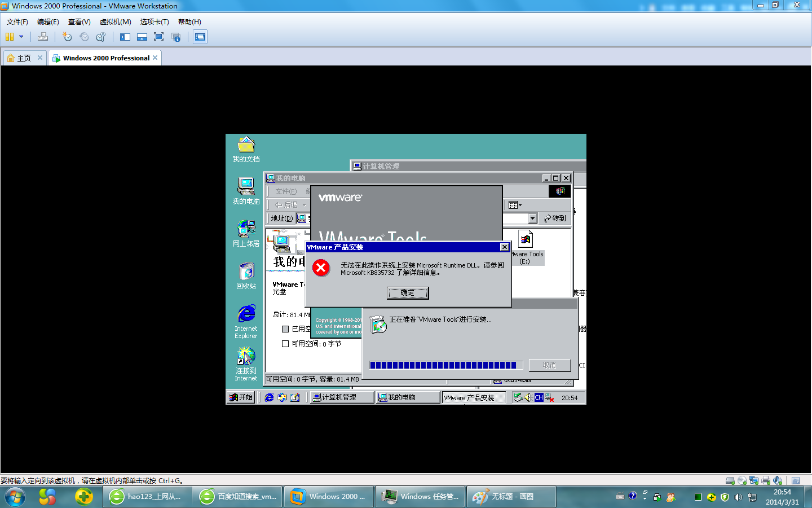Open 百度知道搜索 taskbar item
Viewport: 812px width, 508px height.
[238, 497]
